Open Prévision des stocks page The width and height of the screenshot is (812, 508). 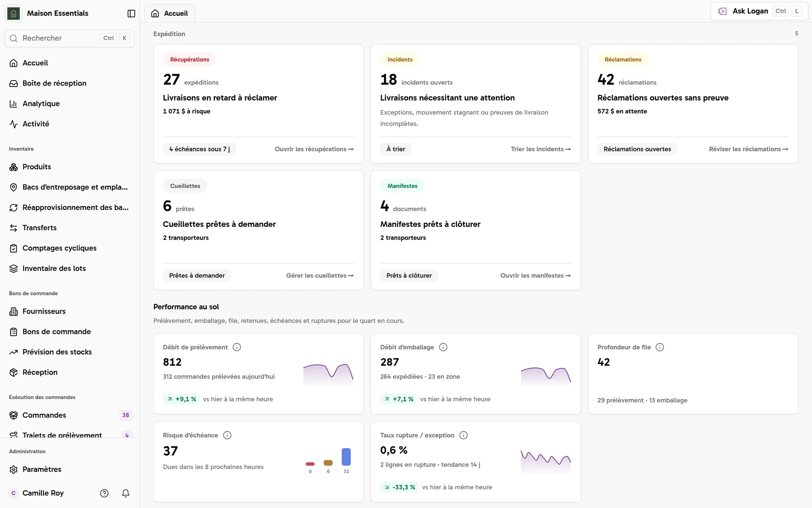pyautogui.click(x=70, y=352)
